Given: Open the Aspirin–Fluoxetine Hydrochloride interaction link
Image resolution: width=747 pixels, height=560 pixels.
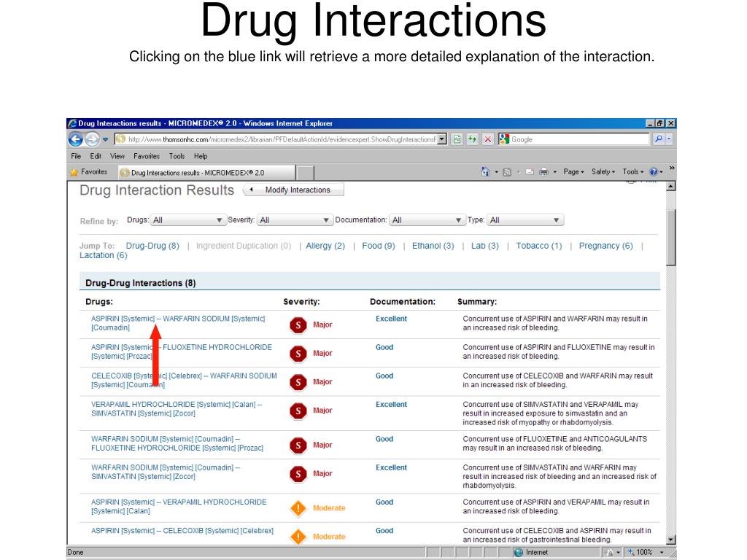Looking at the screenshot, I should [182, 351].
